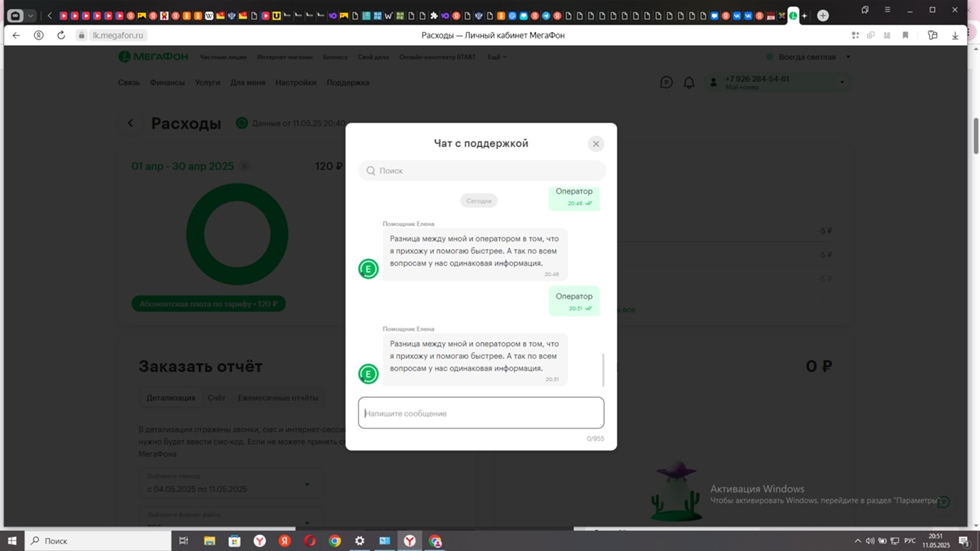Open File Explorer from taskbar
The height and width of the screenshot is (551, 980).
209,540
